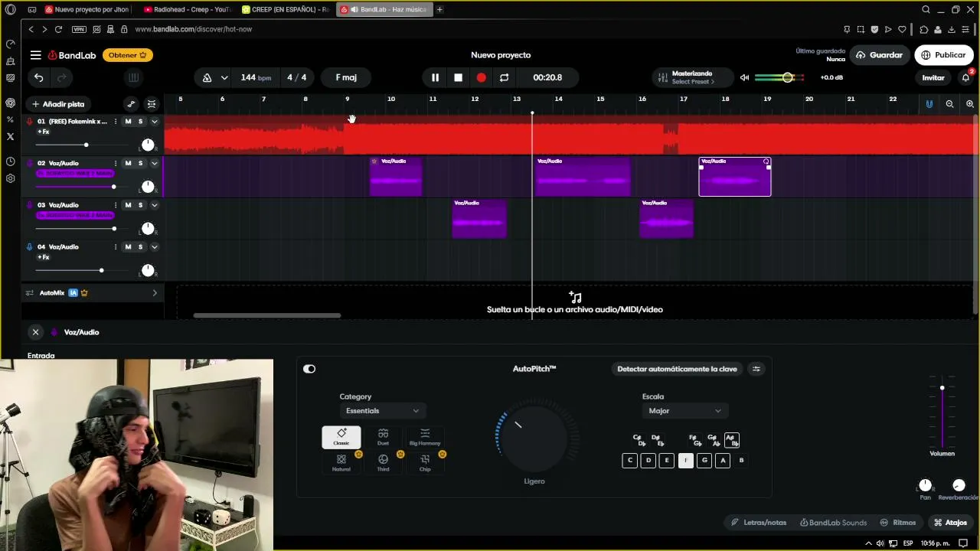Stop playback with the square button
This screenshot has height=551, width=980.
pos(458,77)
